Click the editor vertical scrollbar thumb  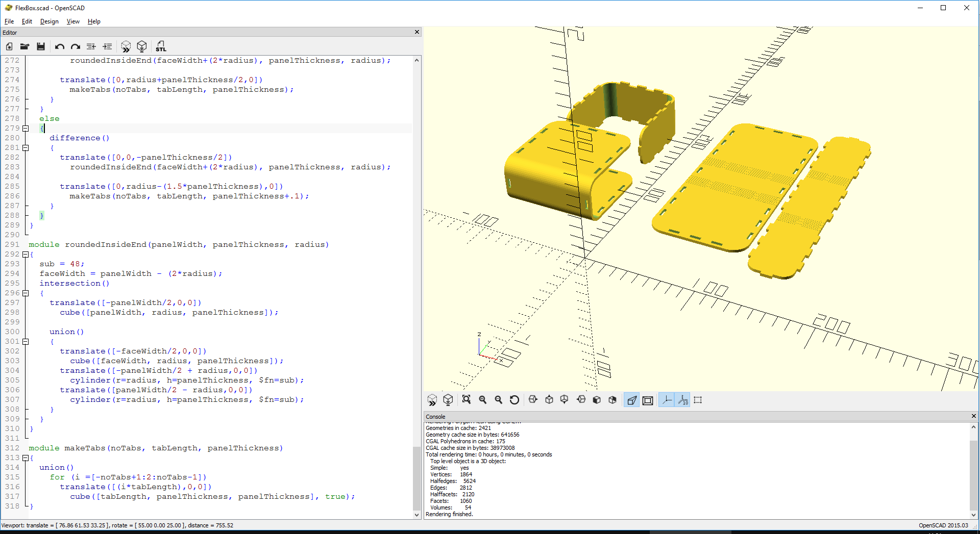click(416, 478)
